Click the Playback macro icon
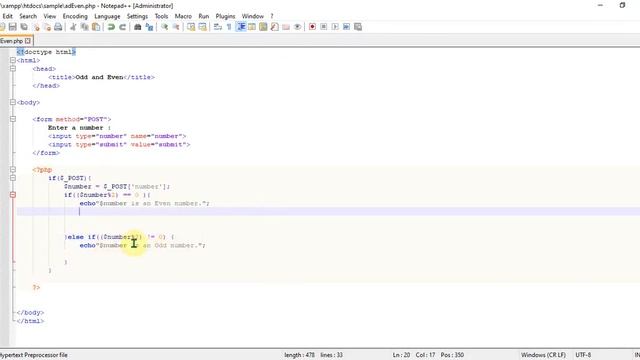 (x=335, y=27)
